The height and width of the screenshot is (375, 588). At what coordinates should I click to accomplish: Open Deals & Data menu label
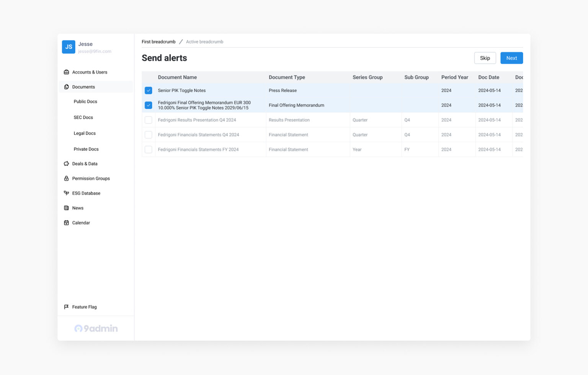85,164
